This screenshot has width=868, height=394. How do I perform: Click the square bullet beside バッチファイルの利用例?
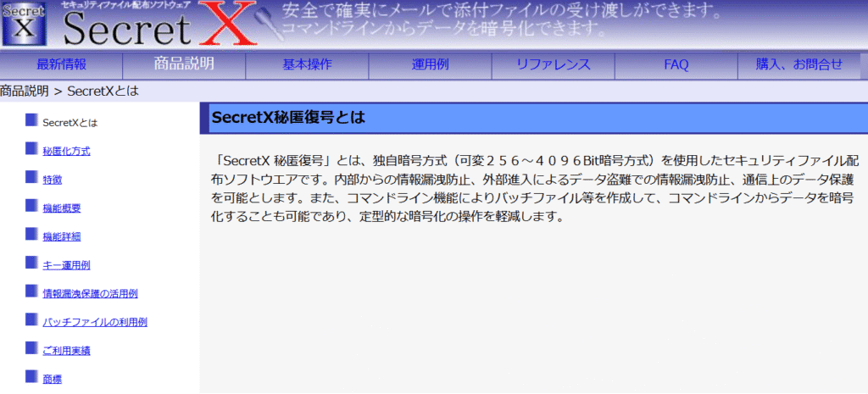pyautogui.click(x=31, y=319)
